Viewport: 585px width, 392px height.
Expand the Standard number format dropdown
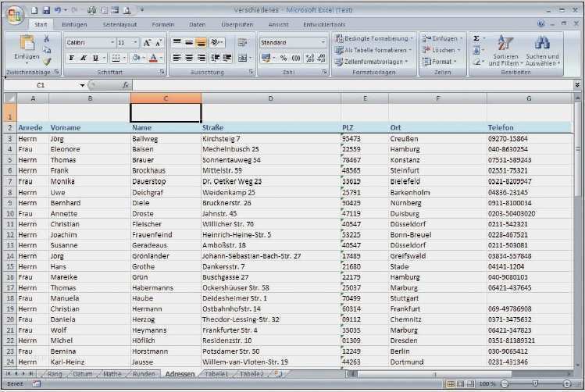coord(323,42)
